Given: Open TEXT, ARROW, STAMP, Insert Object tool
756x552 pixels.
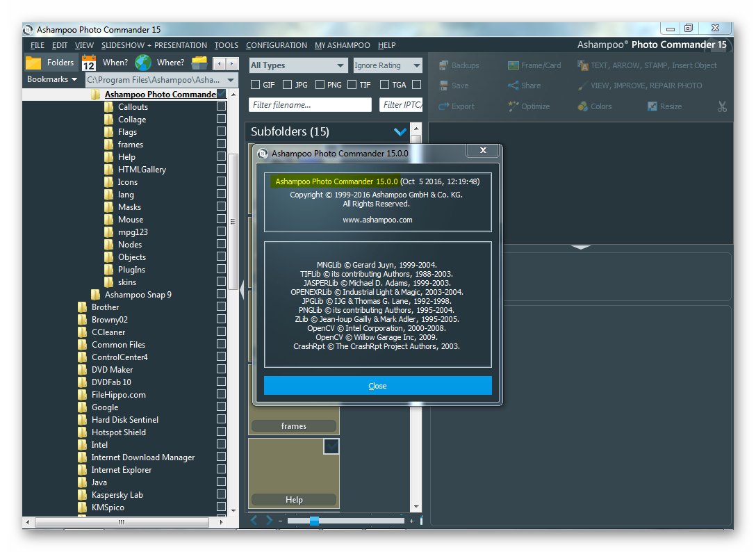Looking at the screenshot, I should click(647, 65).
